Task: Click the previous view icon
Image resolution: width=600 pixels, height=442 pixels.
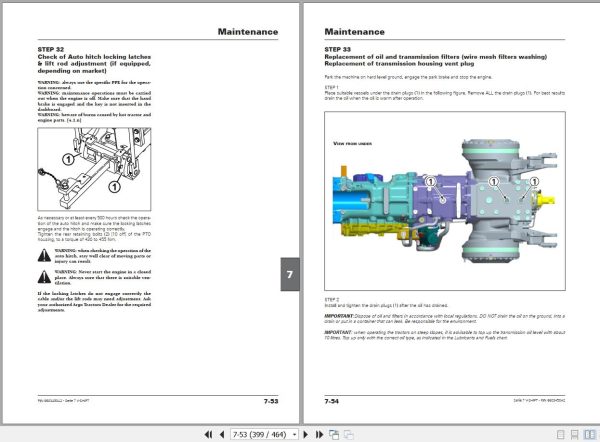Action: coord(334,434)
